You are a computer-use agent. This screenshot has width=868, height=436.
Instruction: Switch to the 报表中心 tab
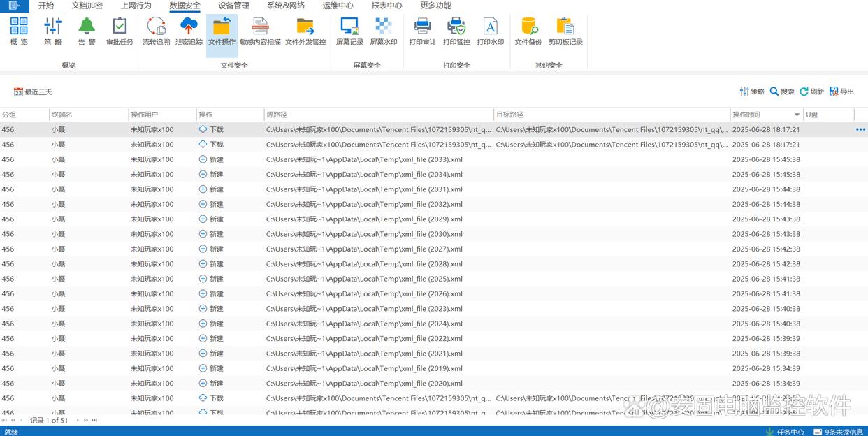click(386, 6)
